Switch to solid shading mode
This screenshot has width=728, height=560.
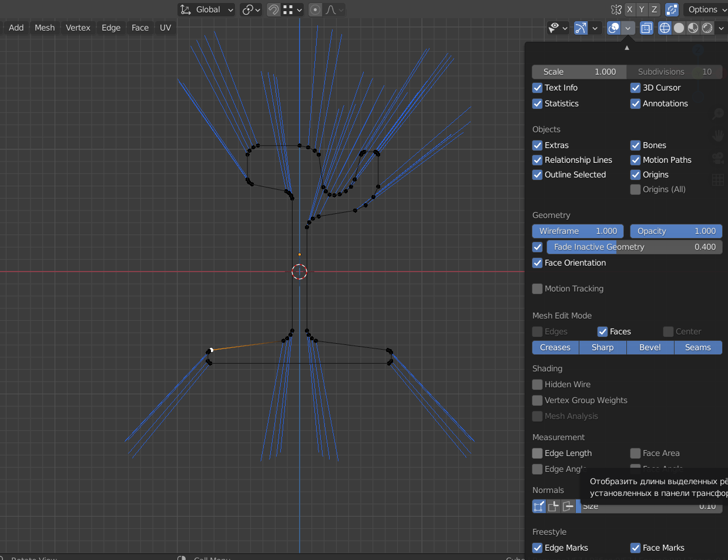pos(679,28)
